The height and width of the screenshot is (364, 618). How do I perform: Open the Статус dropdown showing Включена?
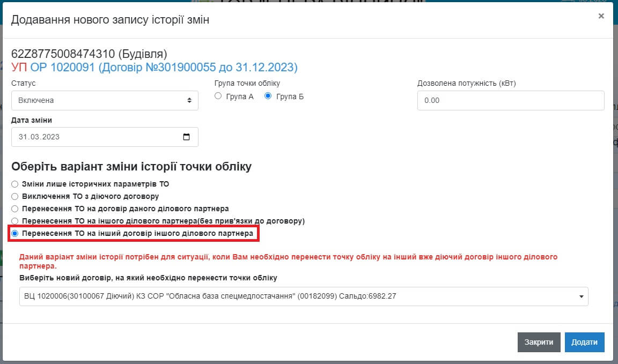(105, 100)
